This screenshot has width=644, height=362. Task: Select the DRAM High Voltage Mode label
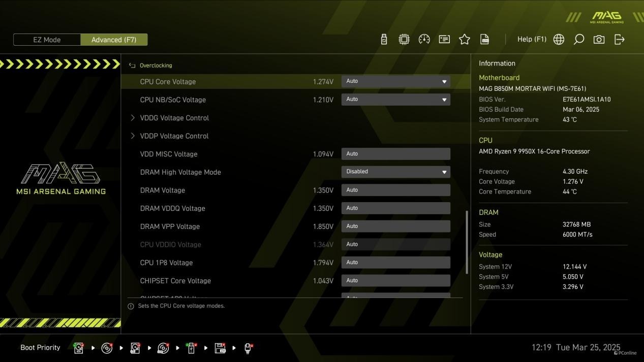coord(180,172)
